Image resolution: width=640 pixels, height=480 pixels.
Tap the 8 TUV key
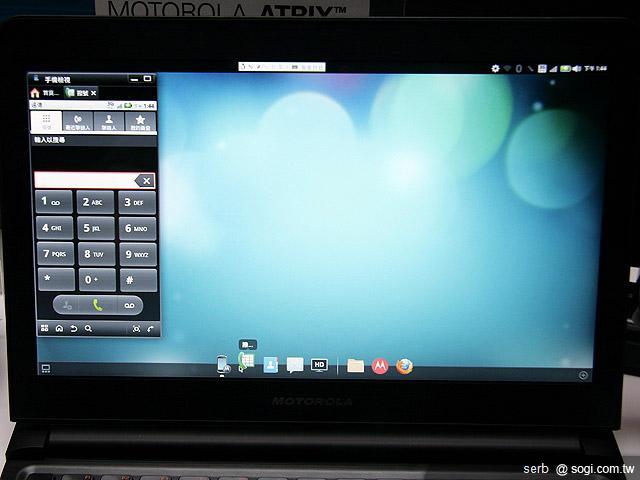click(97, 254)
